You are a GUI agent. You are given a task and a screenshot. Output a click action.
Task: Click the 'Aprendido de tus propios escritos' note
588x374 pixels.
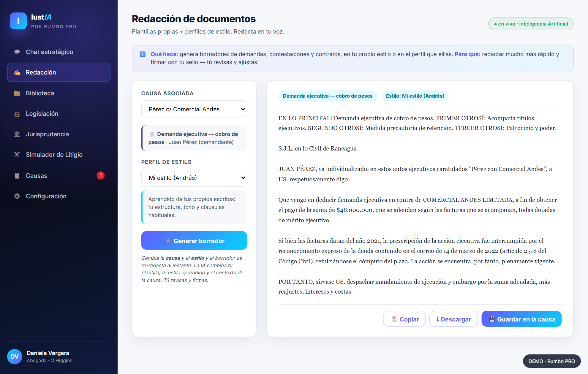click(x=194, y=207)
